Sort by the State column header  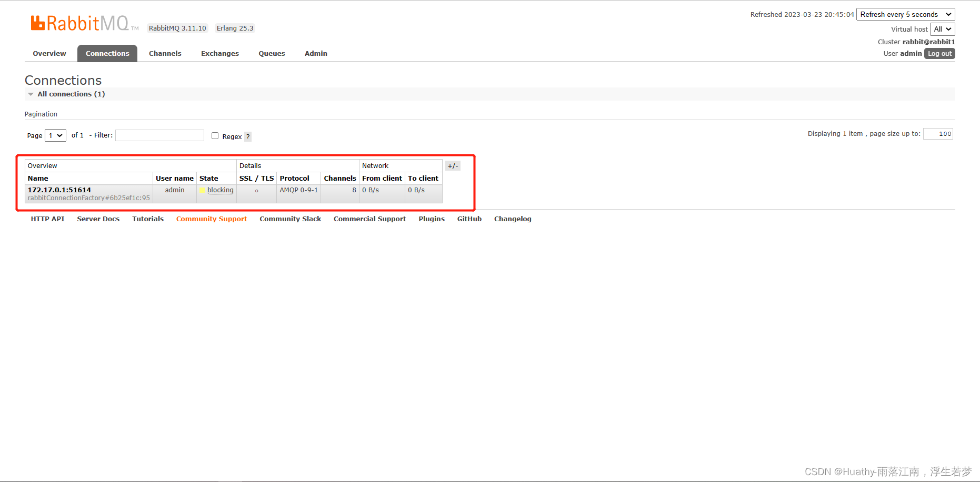click(208, 178)
